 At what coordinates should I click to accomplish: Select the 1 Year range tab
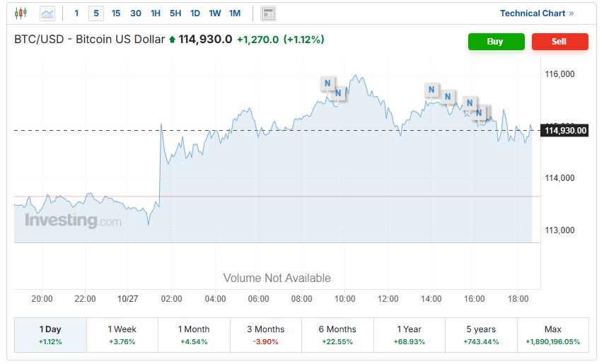(410, 335)
